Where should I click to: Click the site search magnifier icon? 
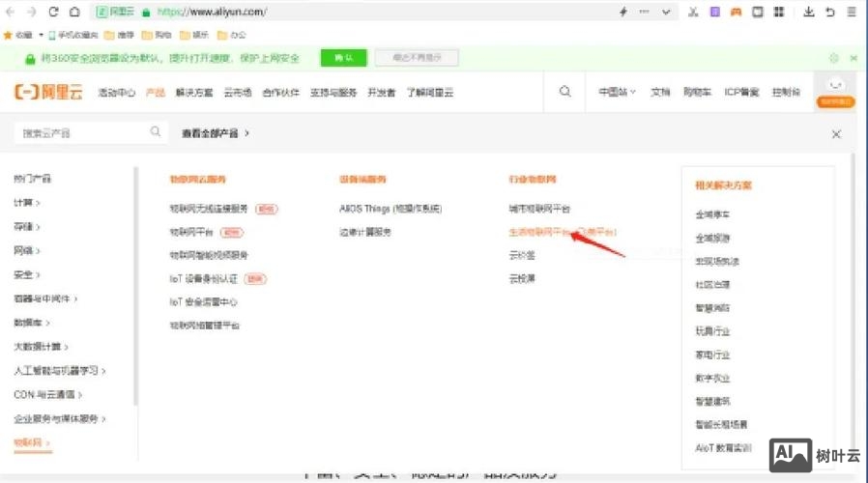click(564, 92)
